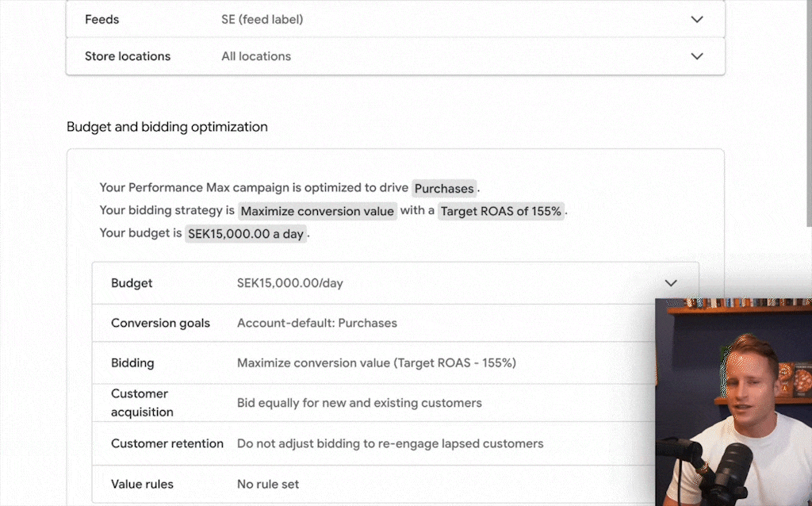The width and height of the screenshot is (812, 506).
Task: Click the Purchases highlighted chip
Action: (x=444, y=189)
